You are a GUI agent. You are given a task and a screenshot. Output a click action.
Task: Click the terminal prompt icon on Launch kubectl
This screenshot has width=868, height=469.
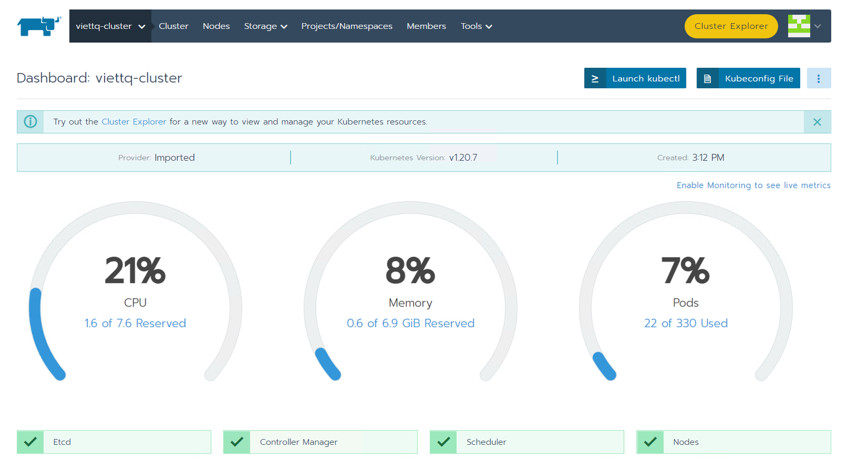(595, 78)
